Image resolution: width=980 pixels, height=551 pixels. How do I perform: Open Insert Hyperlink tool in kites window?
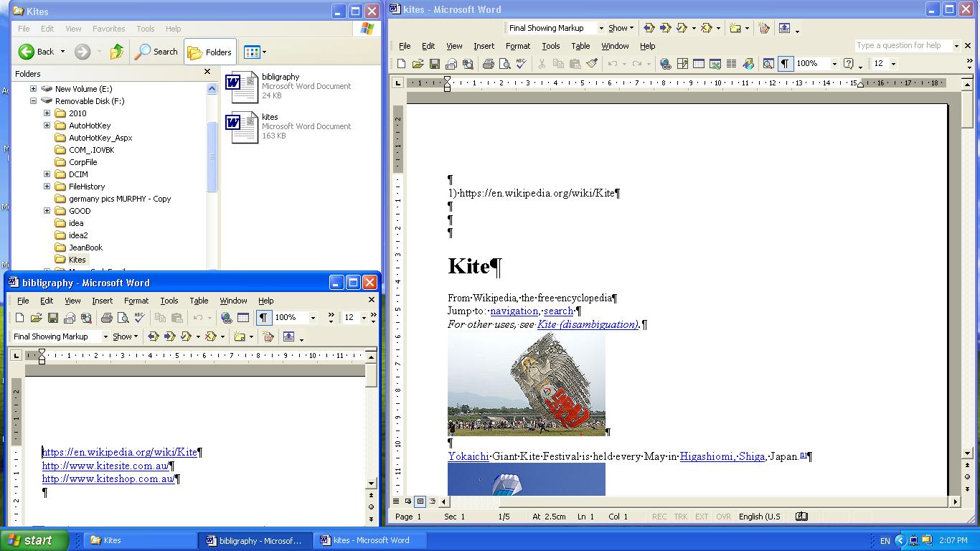pos(665,64)
